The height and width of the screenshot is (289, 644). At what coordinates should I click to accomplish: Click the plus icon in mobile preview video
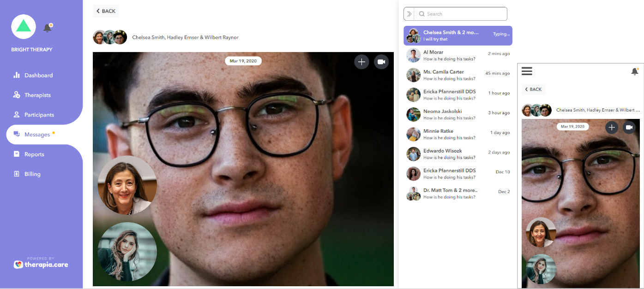coord(612,127)
